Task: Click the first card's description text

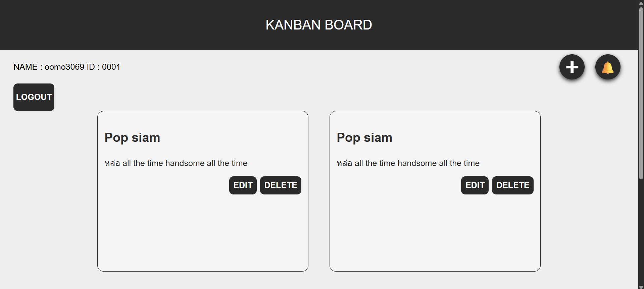Action: tap(176, 163)
